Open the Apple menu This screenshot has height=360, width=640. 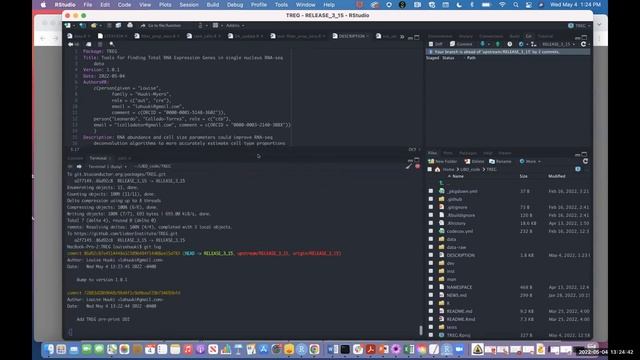(43, 5)
